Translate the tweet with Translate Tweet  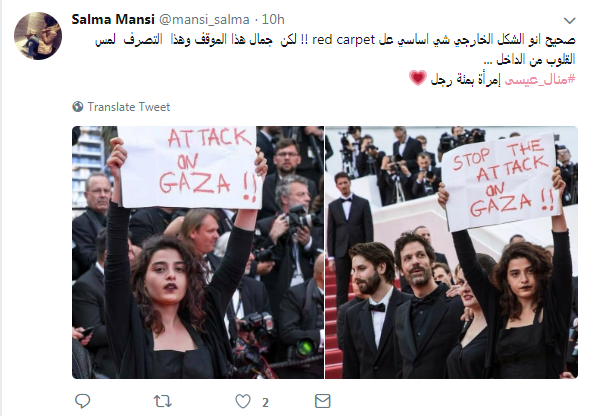point(129,107)
